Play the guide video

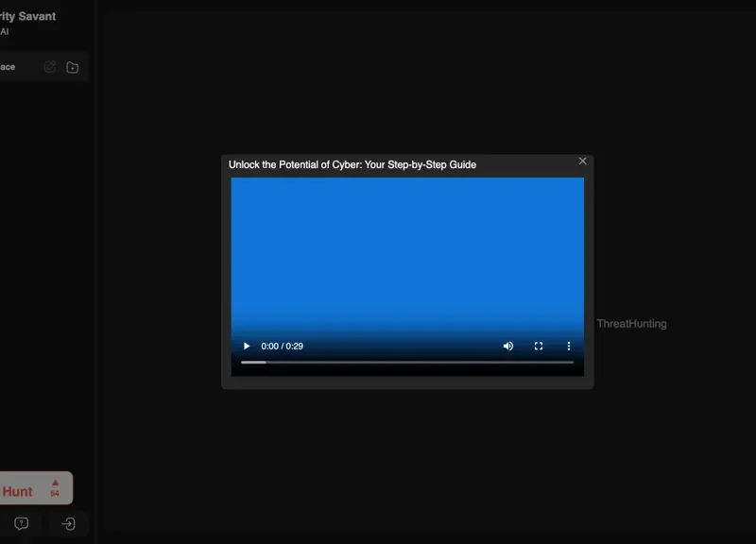(247, 347)
